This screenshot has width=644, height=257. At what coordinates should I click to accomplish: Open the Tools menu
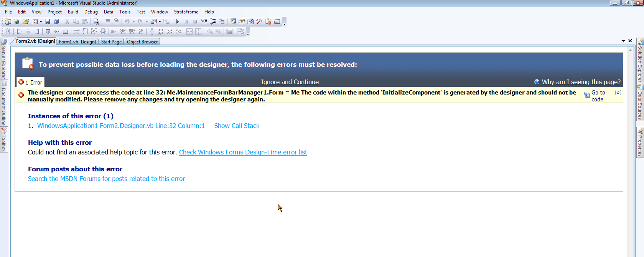click(125, 12)
